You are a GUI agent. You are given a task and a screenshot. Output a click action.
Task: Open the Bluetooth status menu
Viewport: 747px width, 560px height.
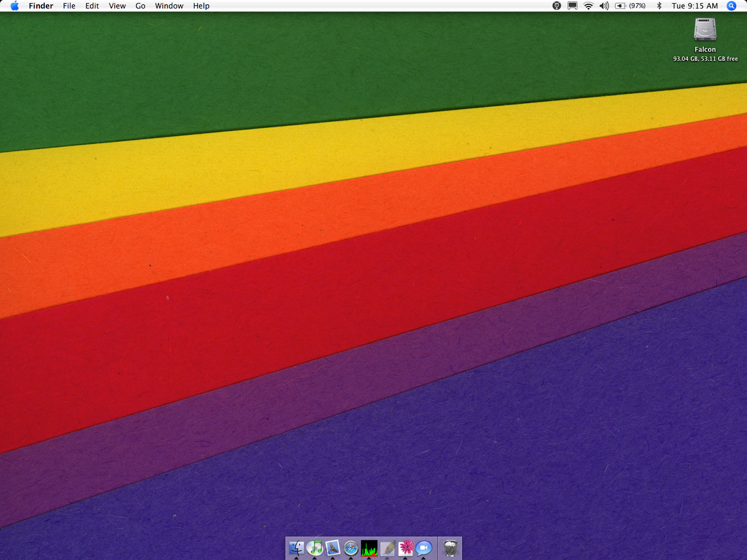(x=659, y=6)
